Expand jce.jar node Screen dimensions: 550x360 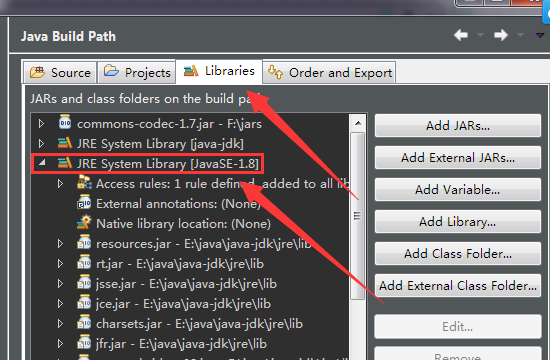coord(60,304)
